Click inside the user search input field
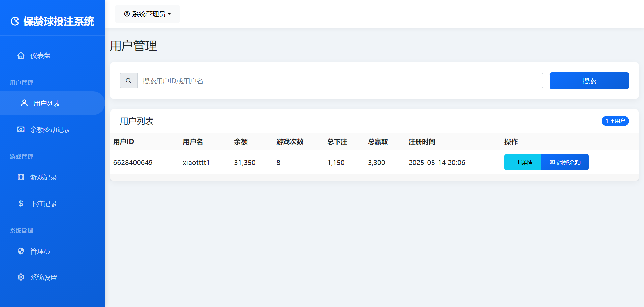644x307 pixels. point(302,80)
